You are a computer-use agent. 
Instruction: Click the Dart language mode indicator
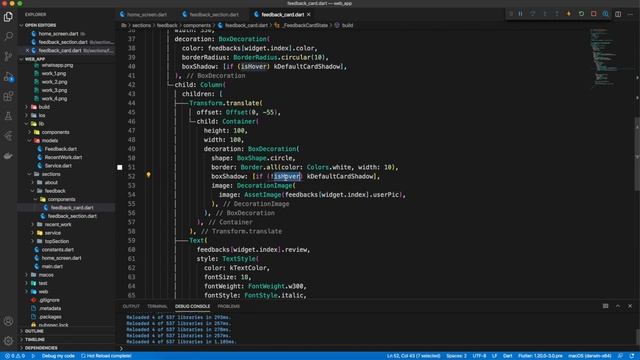(x=507, y=356)
